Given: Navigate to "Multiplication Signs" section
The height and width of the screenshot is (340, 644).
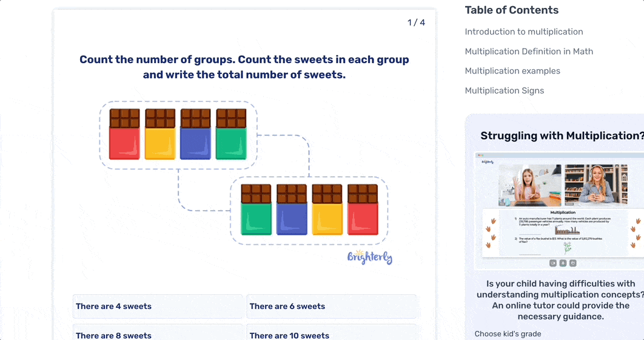Looking at the screenshot, I should 505,90.
